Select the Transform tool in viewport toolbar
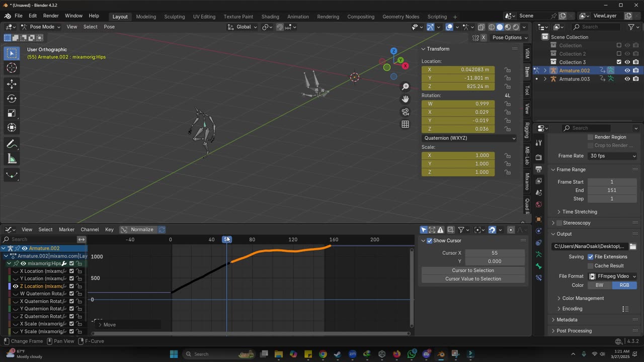 [x=12, y=128]
